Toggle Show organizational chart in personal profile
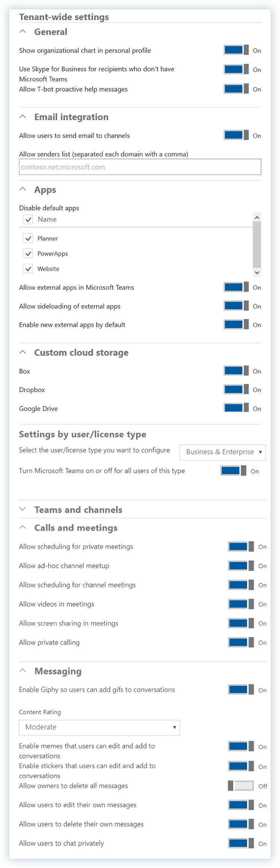 [236, 50]
